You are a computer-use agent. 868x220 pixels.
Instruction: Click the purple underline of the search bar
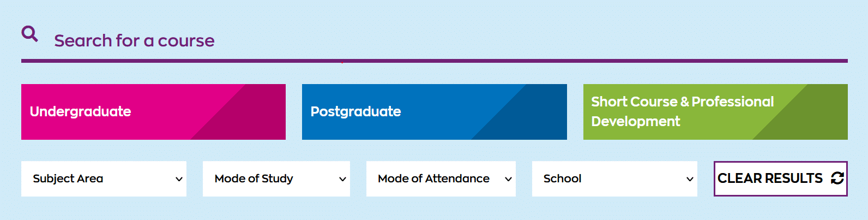(435, 61)
